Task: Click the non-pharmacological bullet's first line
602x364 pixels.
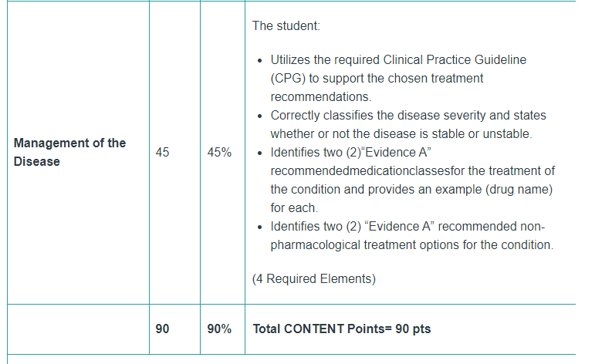Action: coord(408,226)
